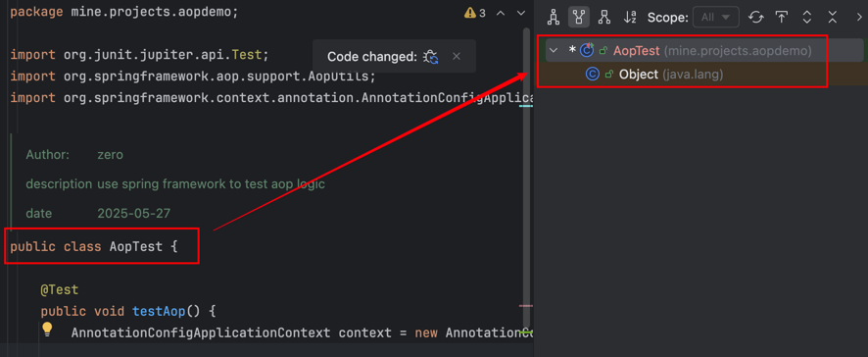Collapse the AopTest tree node
The image size is (868, 357).
point(553,50)
